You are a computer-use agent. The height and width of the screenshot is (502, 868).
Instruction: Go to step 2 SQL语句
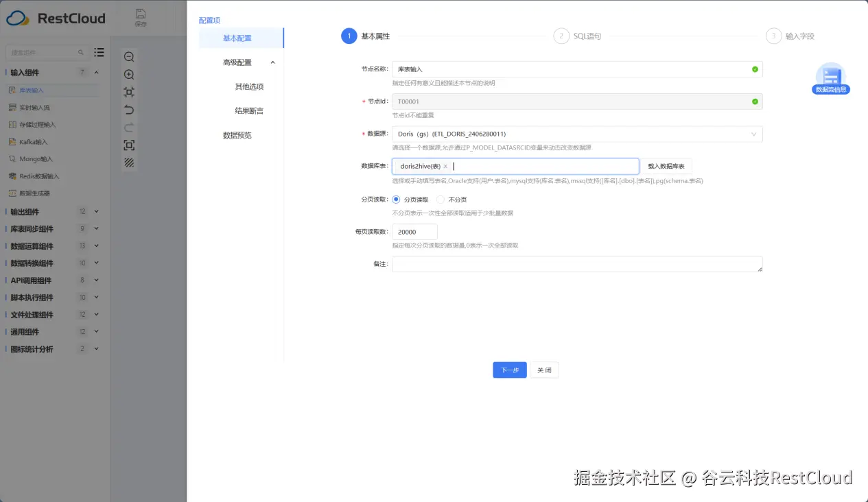point(578,36)
